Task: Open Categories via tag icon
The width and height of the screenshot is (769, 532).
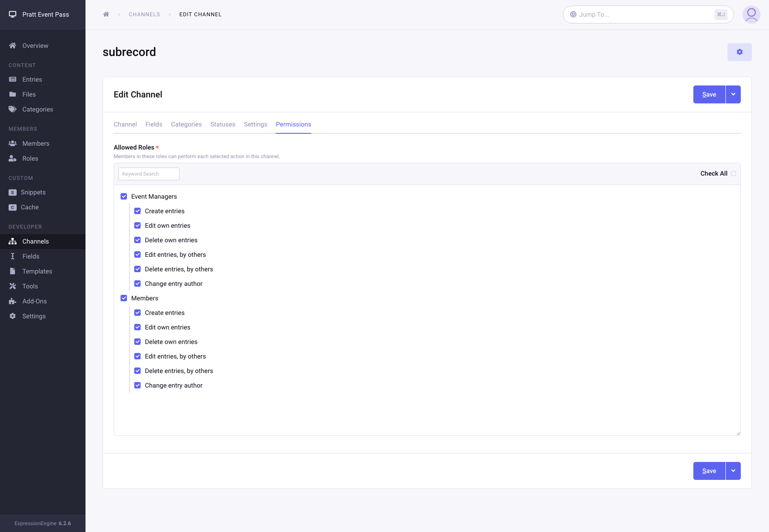Action: (13, 109)
